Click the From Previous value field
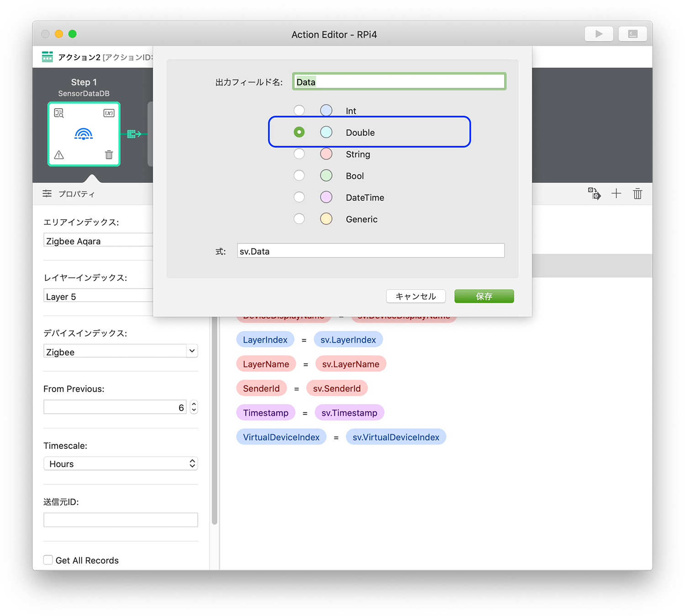 point(115,407)
